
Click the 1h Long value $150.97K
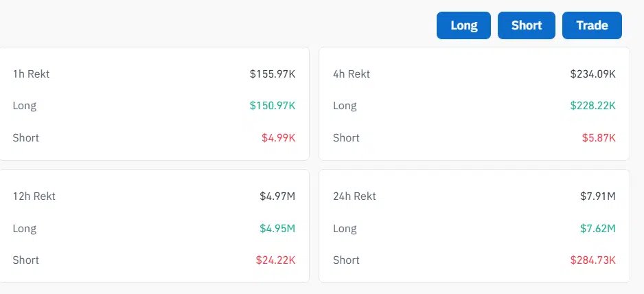tap(273, 106)
